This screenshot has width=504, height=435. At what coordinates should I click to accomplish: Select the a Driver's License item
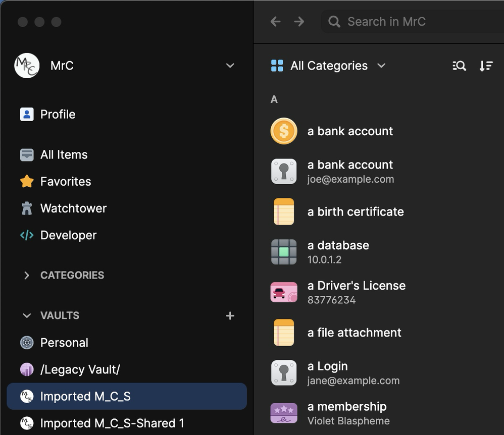point(356,292)
